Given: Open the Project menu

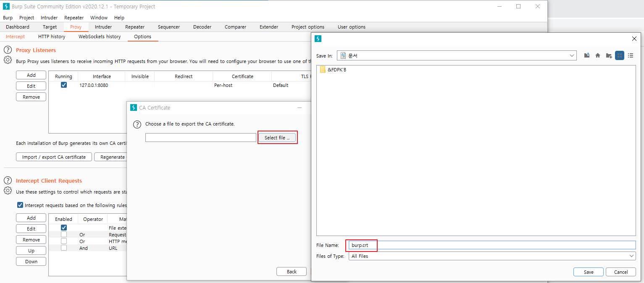Looking at the screenshot, I should coord(27,18).
